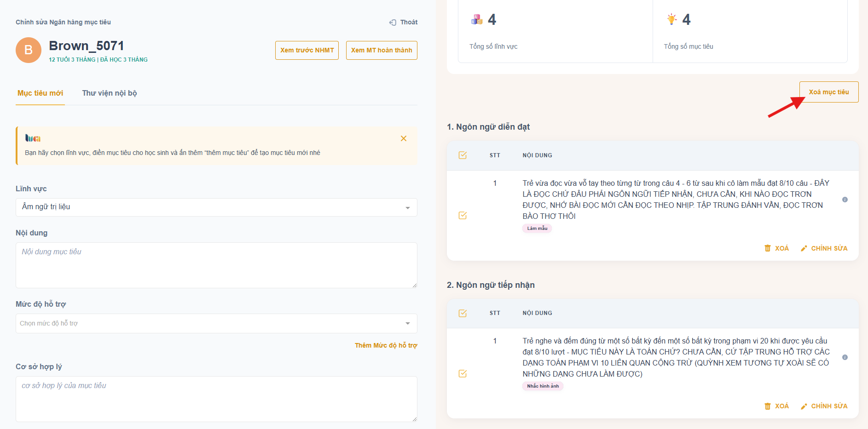Click the Thoát exit icon
Image resolution: width=868 pixels, height=429 pixels.
point(393,23)
